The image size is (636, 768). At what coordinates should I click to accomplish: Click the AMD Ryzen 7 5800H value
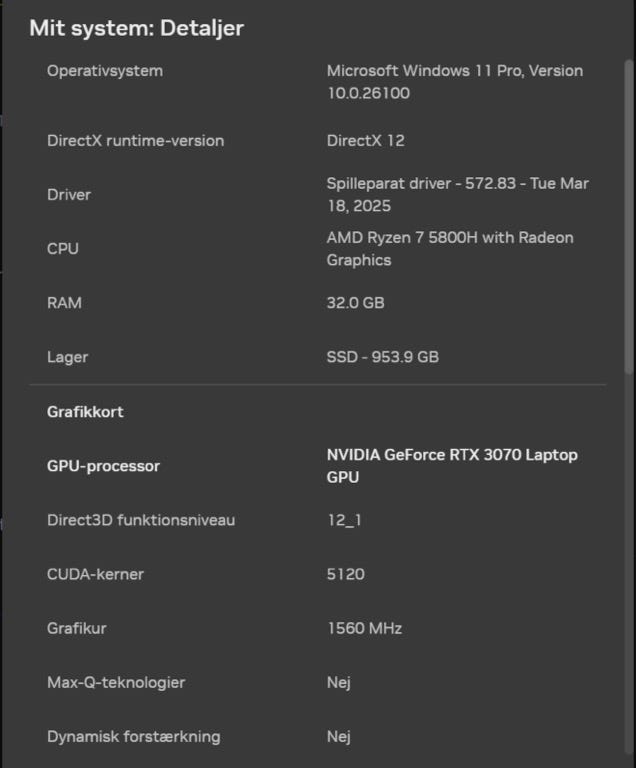450,249
